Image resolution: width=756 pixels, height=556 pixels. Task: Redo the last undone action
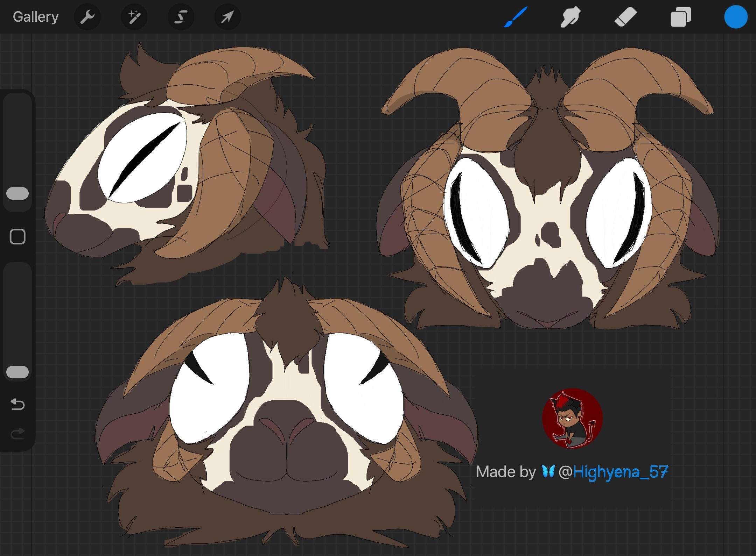17,434
